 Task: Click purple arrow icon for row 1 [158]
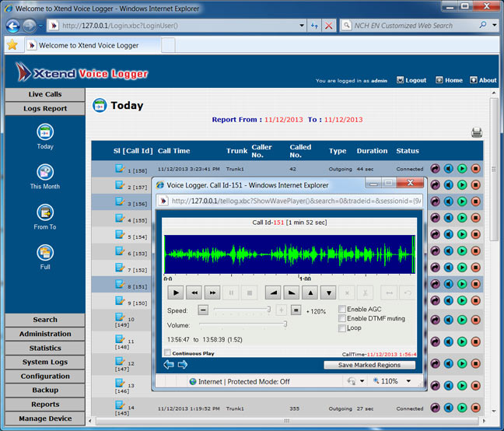point(436,168)
